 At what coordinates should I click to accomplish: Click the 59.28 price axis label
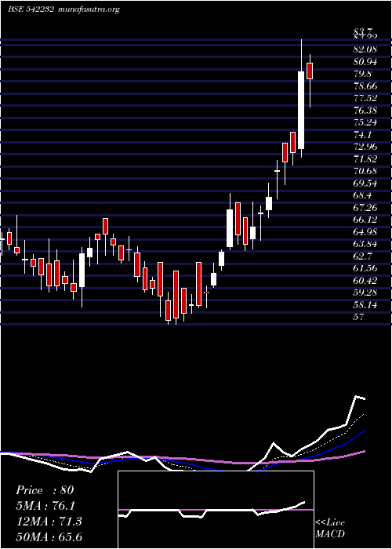click(x=365, y=293)
